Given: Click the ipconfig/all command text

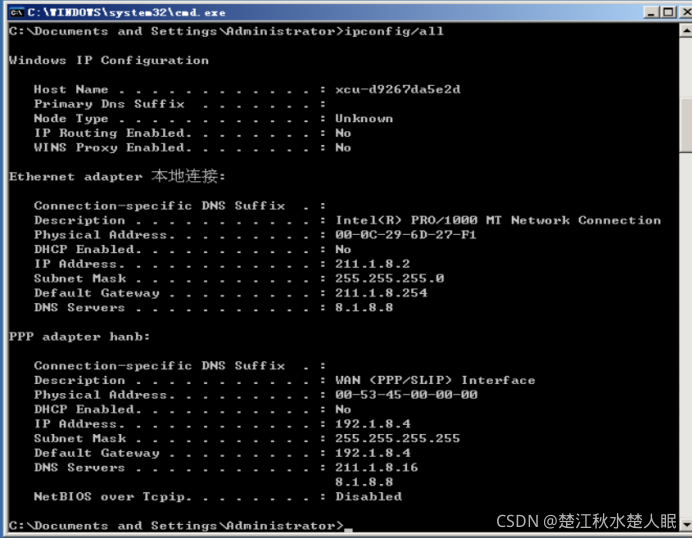Looking at the screenshot, I should click(394, 31).
